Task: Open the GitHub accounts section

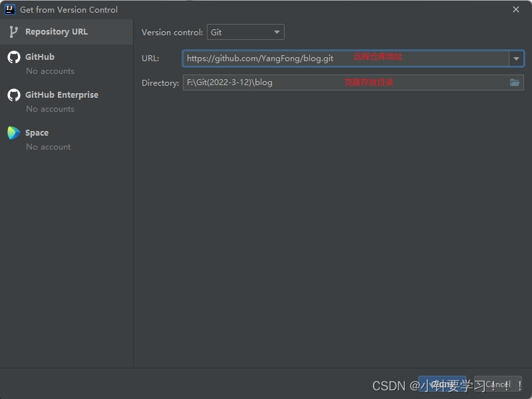Action: (66, 63)
